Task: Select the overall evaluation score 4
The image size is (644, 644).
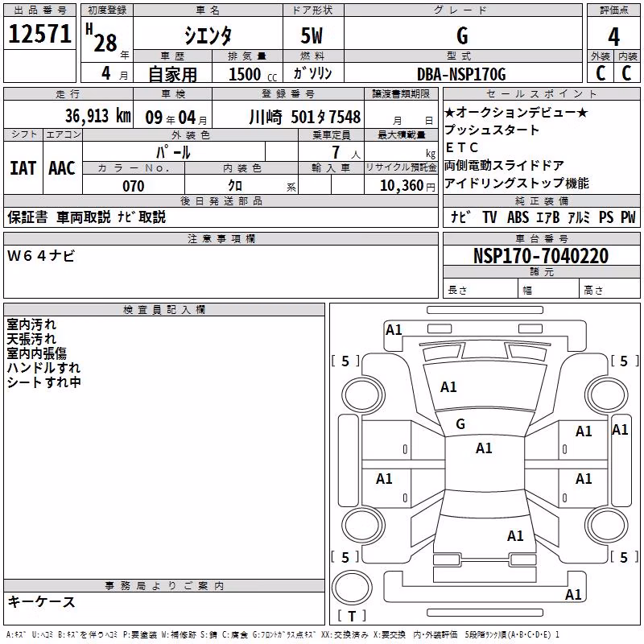Action: click(613, 37)
